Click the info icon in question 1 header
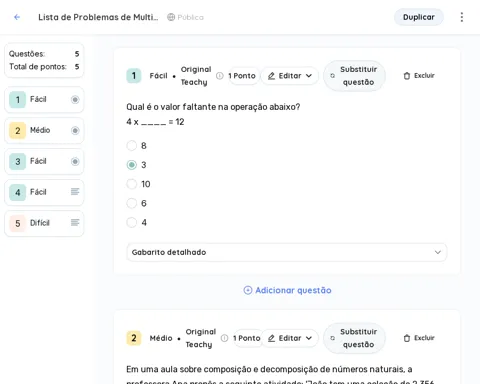This screenshot has width=480, height=384. coord(220,76)
